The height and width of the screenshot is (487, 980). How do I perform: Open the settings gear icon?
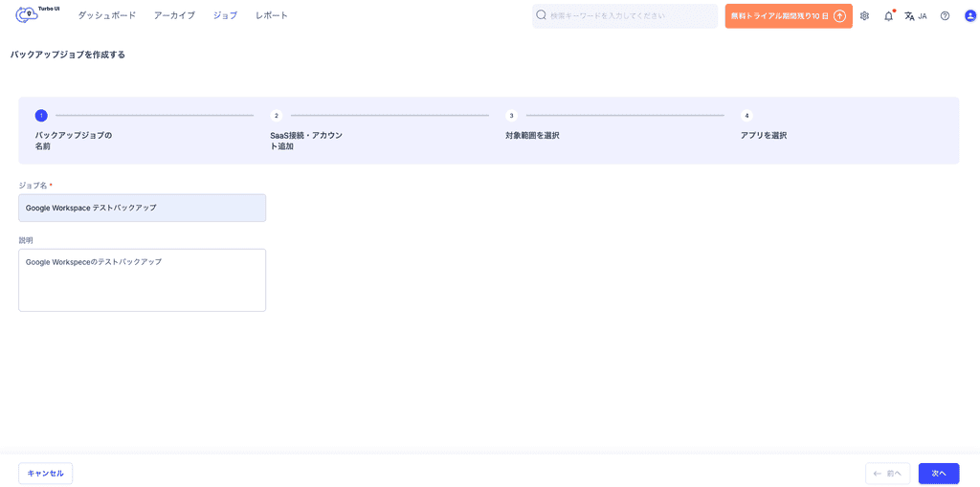[865, 16]
